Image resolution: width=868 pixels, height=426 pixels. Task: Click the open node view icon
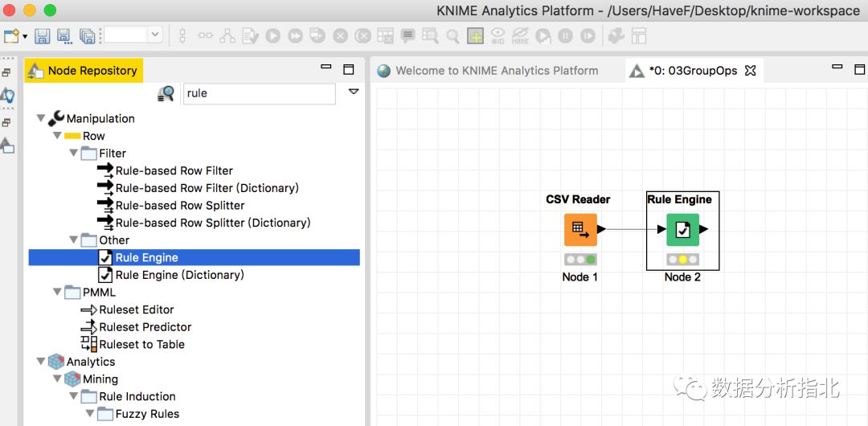430,36
